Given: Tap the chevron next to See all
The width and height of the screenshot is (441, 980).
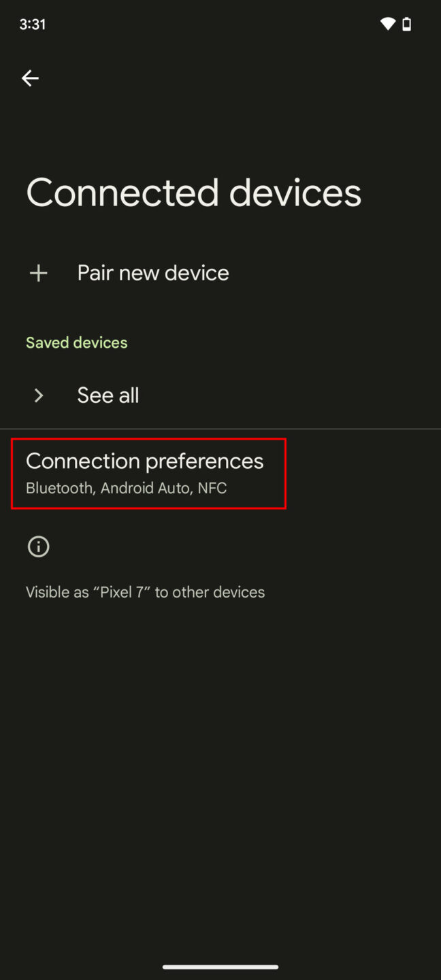Looking at the screenshot, I should click(x=38, y=395).
